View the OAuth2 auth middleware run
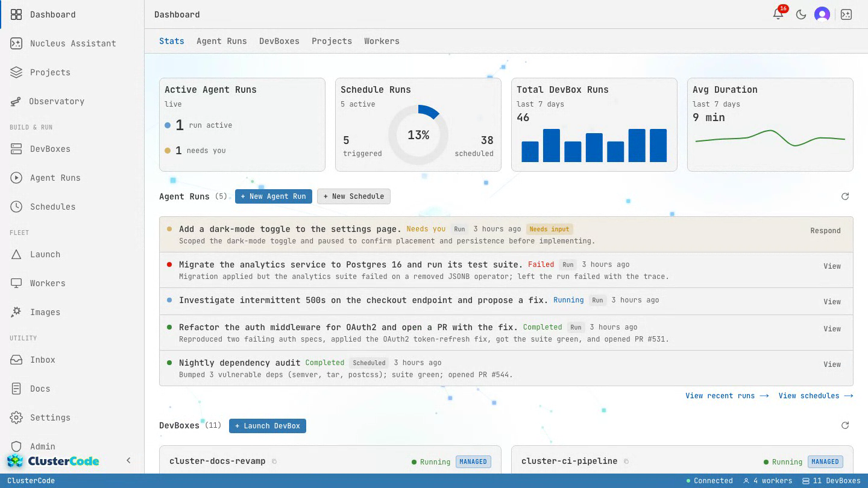The height and width of the screenshot is (488, 868). tap(832, 329)
